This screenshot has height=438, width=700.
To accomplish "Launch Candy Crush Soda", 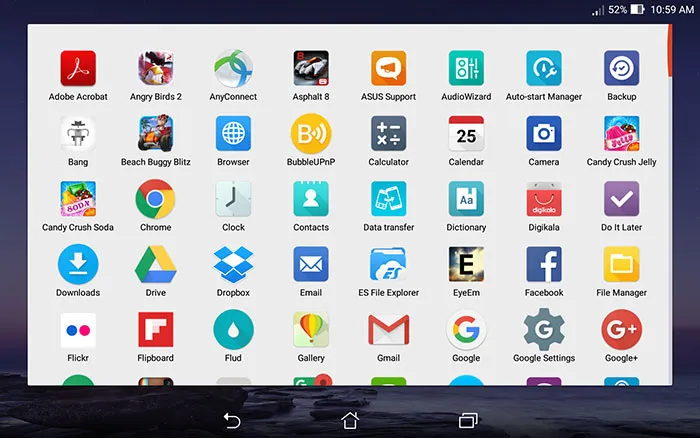I will pos(78,199).
